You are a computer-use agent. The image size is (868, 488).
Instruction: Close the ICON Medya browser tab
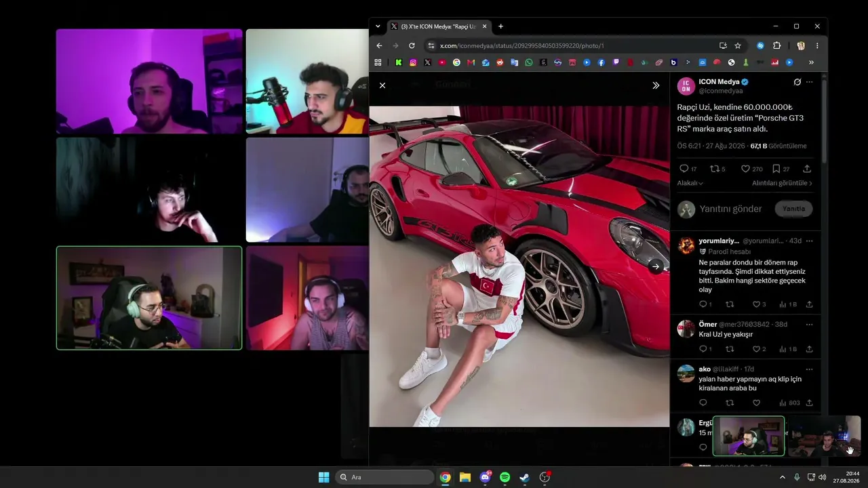pos(484,26)
